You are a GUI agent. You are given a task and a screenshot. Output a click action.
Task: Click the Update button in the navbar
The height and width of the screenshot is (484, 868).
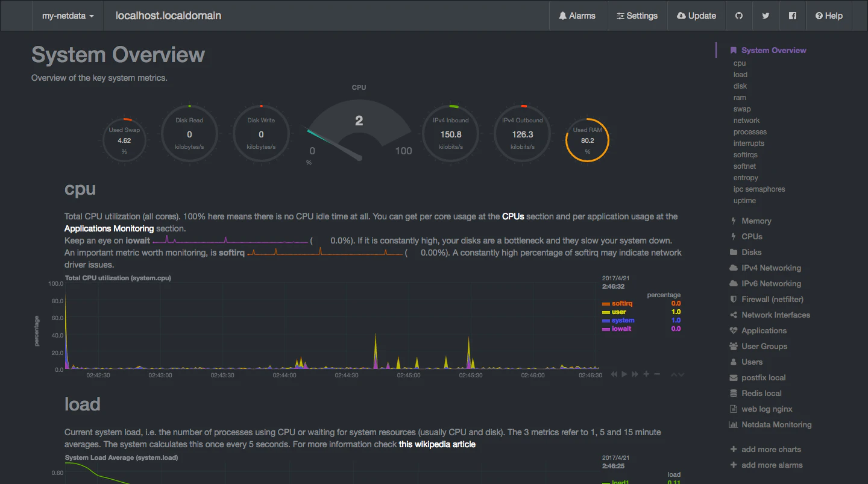(x=697, y=16)
